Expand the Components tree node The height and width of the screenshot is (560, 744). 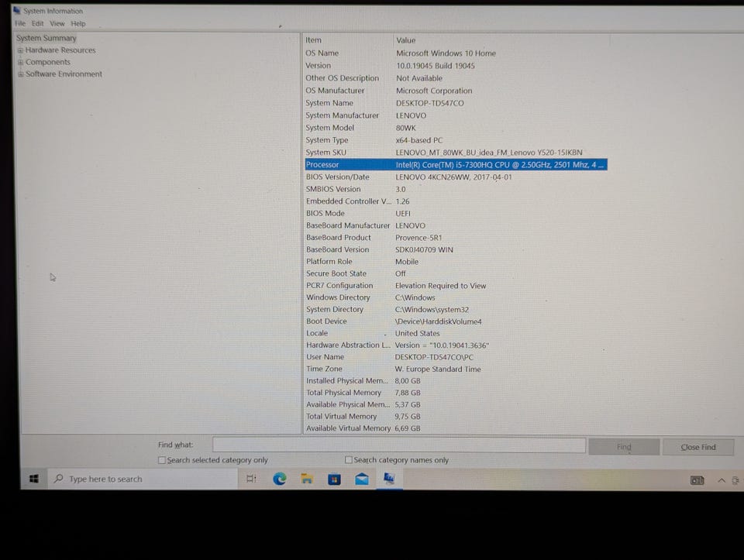click(x=20, y=62)
